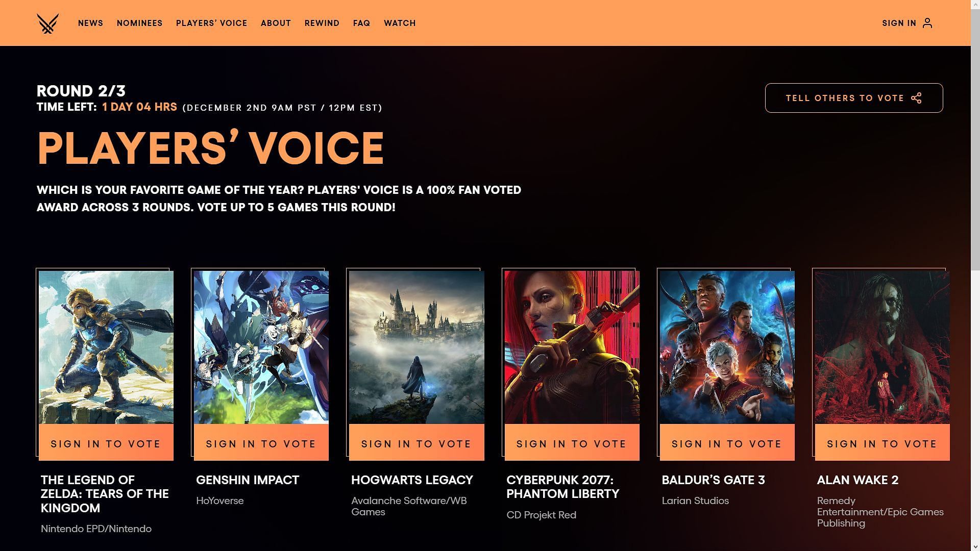Click Sign In to Vote for Genshin Impact
The height and width of the screenshot is (551, 980).
261,443
